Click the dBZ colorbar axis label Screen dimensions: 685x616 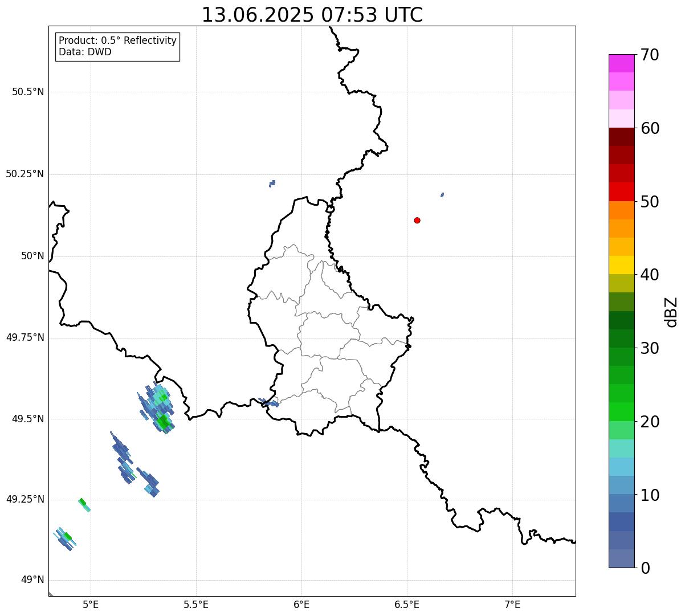point(671,312)
